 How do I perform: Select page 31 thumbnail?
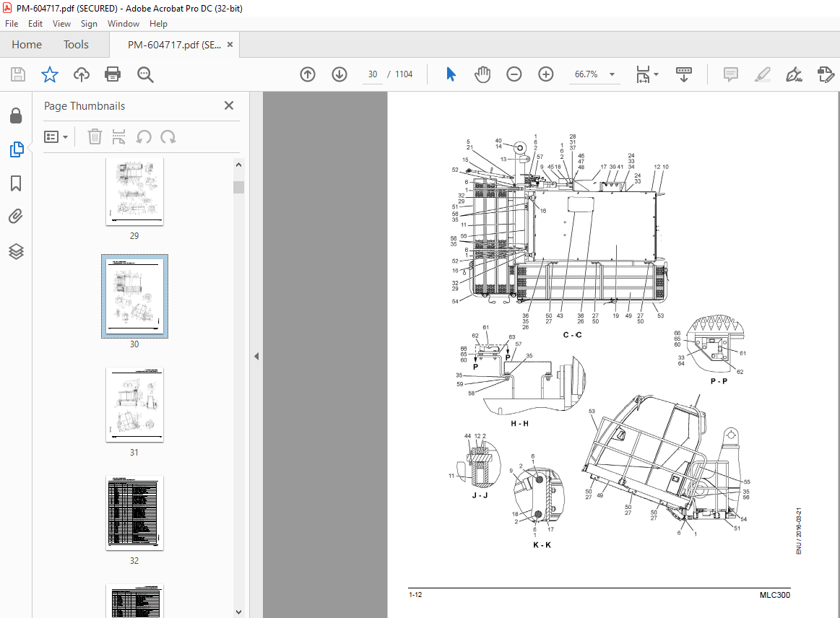(x=134, y=405)
